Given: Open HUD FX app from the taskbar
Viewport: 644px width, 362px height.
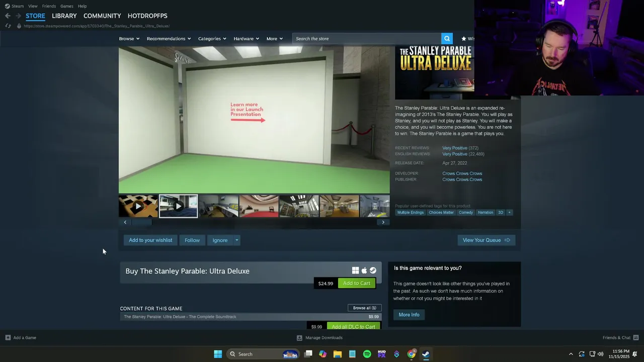Looking at the screenshot, I should (x=381, y=354).
